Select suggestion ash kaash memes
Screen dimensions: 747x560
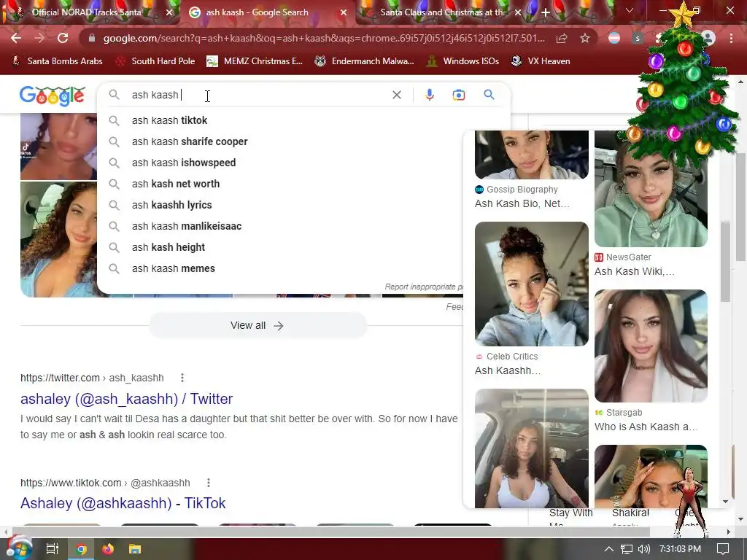(303, 268)
